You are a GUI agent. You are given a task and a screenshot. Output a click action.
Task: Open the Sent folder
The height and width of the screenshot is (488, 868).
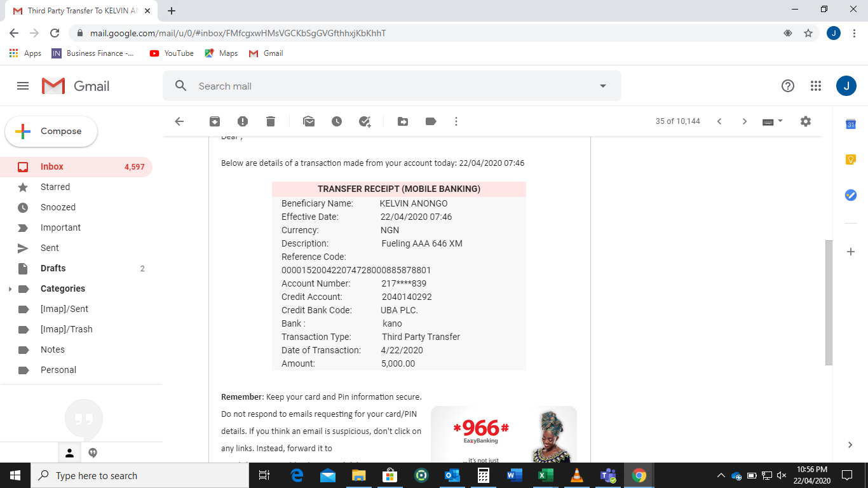(76, 248)
